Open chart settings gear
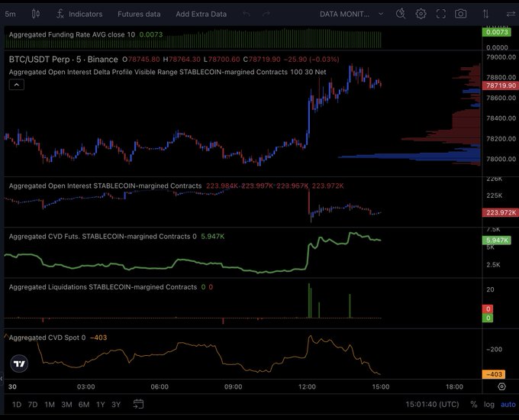 point(421,14)
